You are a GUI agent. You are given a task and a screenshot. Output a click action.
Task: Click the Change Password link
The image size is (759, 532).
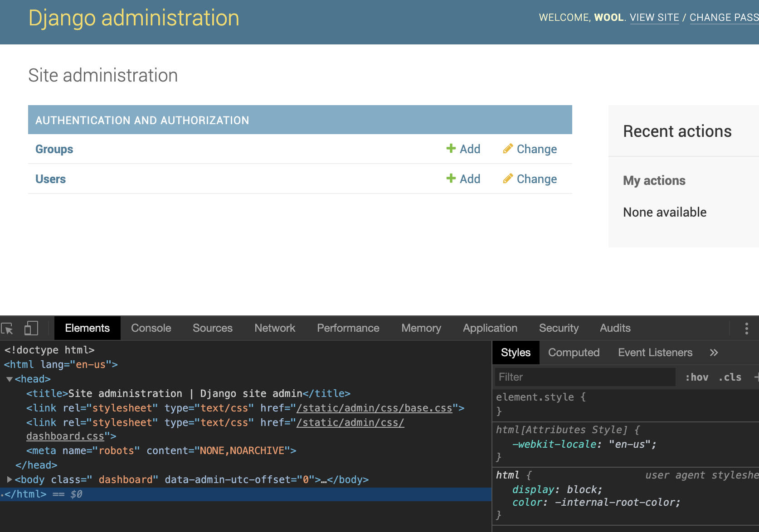(x=724, y=18)
